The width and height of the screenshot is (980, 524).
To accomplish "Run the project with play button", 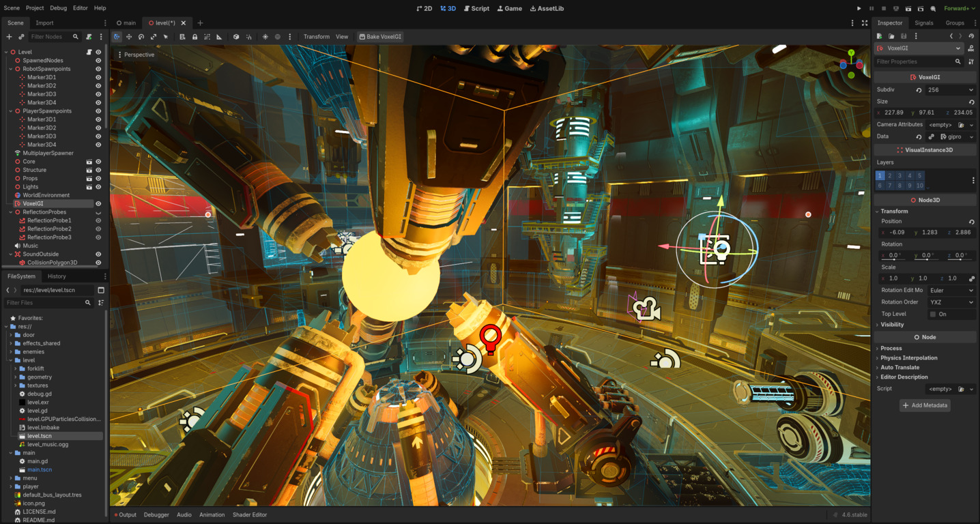I will coord(859,9).
